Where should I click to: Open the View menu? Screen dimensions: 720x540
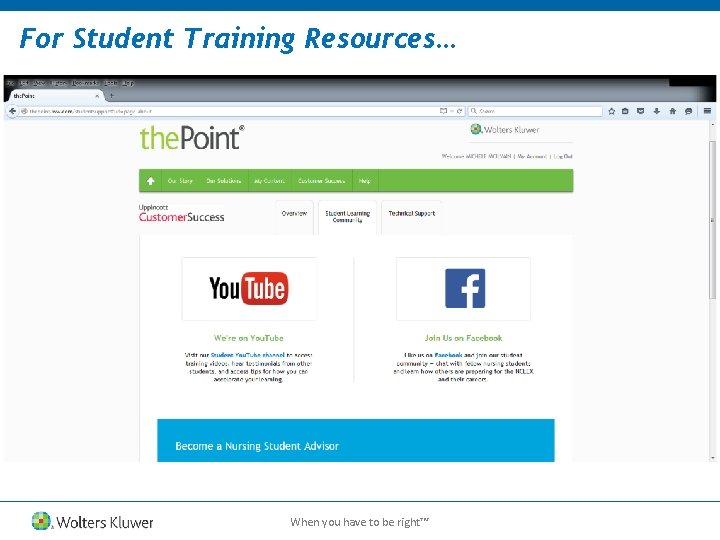[39, 83]
